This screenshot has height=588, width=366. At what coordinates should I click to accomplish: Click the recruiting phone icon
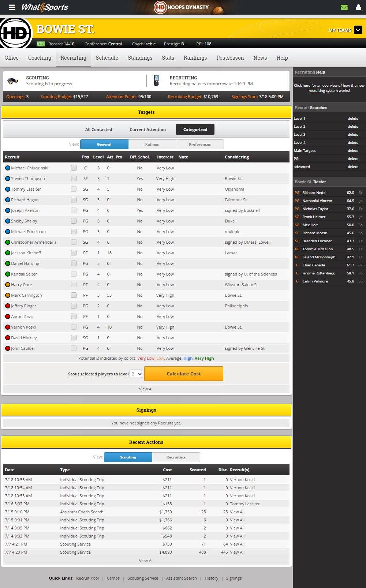pyautogui.click(x=156, y=80)
